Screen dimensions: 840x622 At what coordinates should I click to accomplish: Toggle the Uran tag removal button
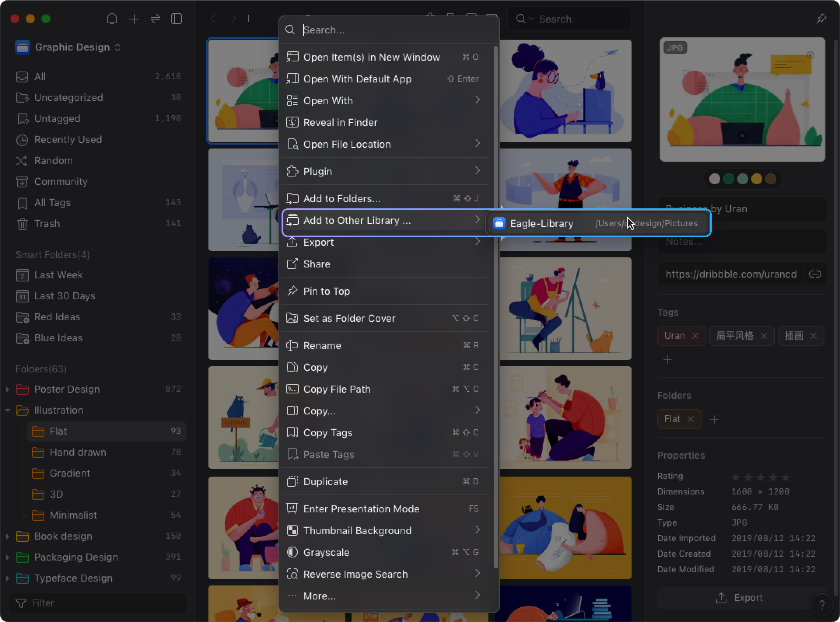(695, 335)
